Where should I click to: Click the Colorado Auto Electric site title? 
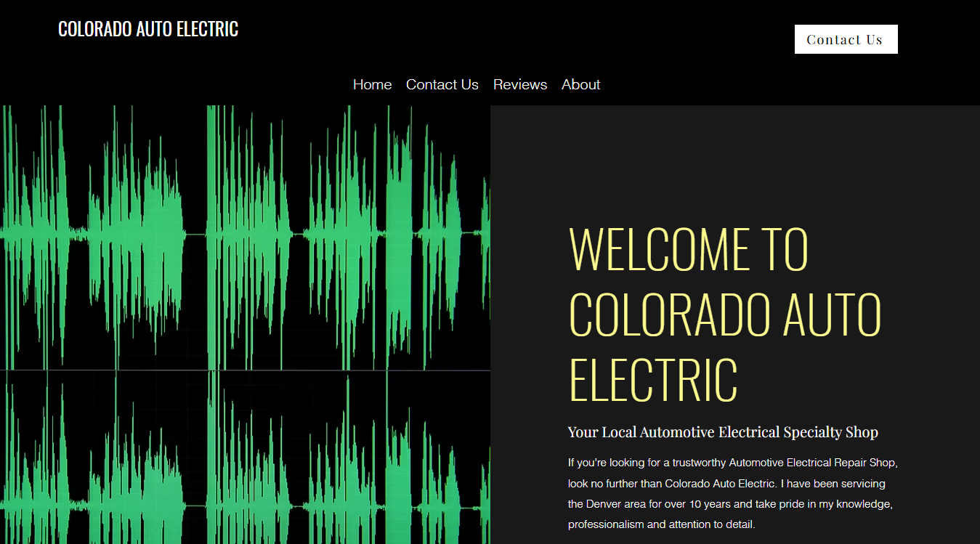coord(148,29)
